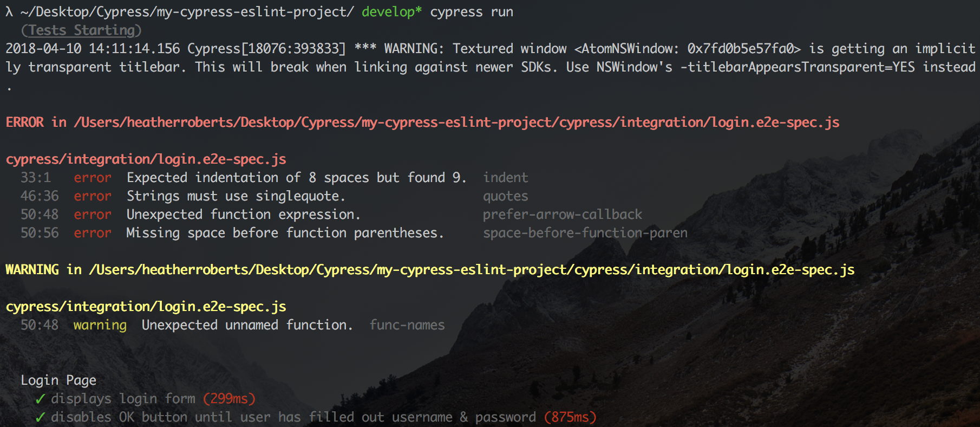Image resolution: width=980 pixels, height=427 pixels.
Task: Click the yellow 'cypress/integration/login.e2e-spec.js' heading
Action: click(146, 307)
